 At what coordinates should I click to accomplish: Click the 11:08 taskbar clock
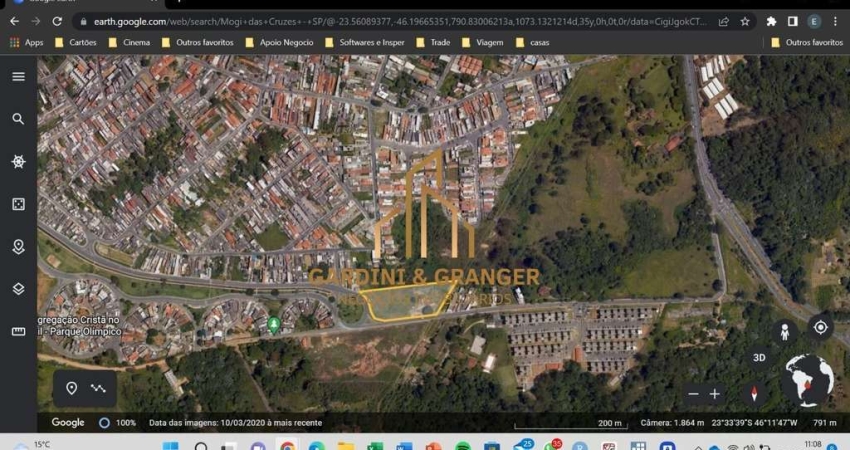(x=813, y=445)
